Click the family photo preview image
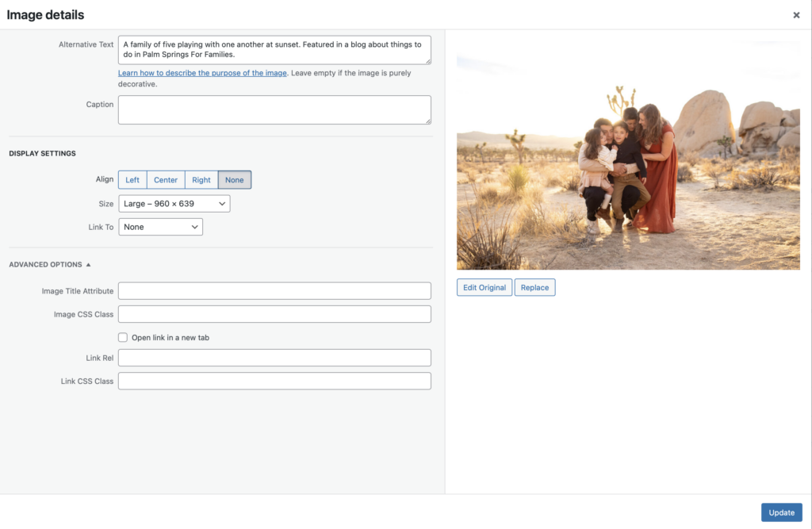Viewport: 812px width, 529px height. pos(628,155)
